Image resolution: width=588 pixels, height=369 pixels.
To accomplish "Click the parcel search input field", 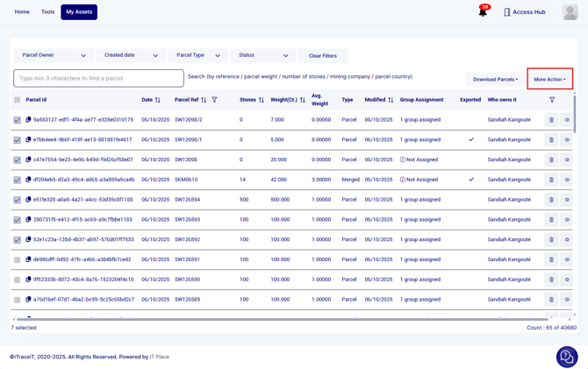I will pos(98,79).
